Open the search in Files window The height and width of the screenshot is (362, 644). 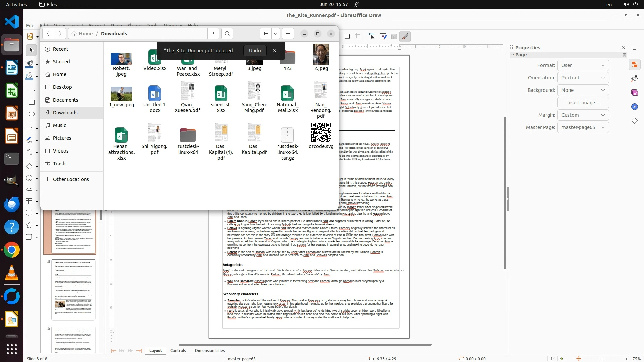pyautogui.click(x=227, y=34)
